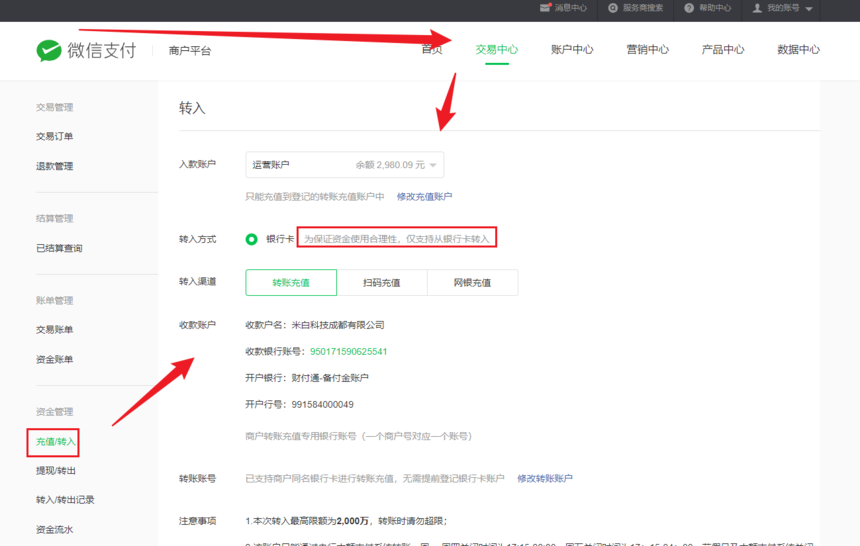Open 资金流水 in the sidebar
The height and width of the screenshot is (546, 860).
54,530
